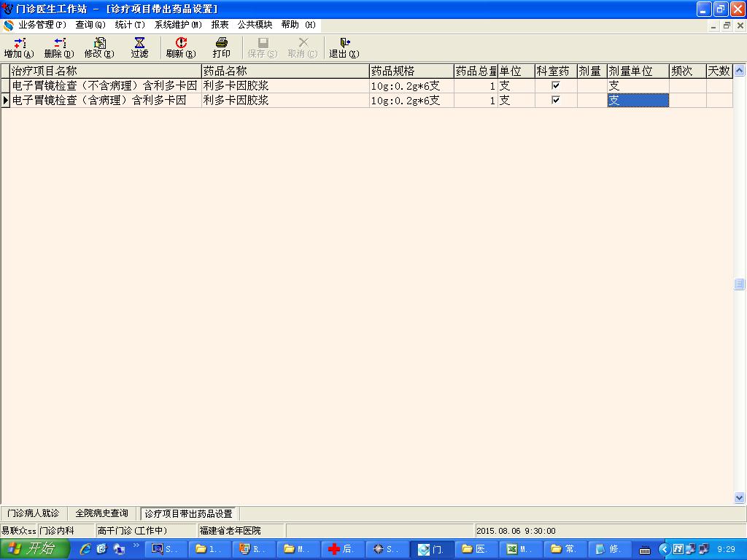Switch to the 常.. folder taskbar item
Screen dimensions: 747x560
[x=564, y=549]
